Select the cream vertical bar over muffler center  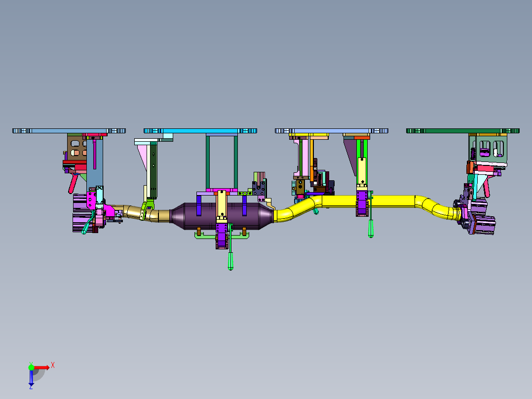pos(222,204)
